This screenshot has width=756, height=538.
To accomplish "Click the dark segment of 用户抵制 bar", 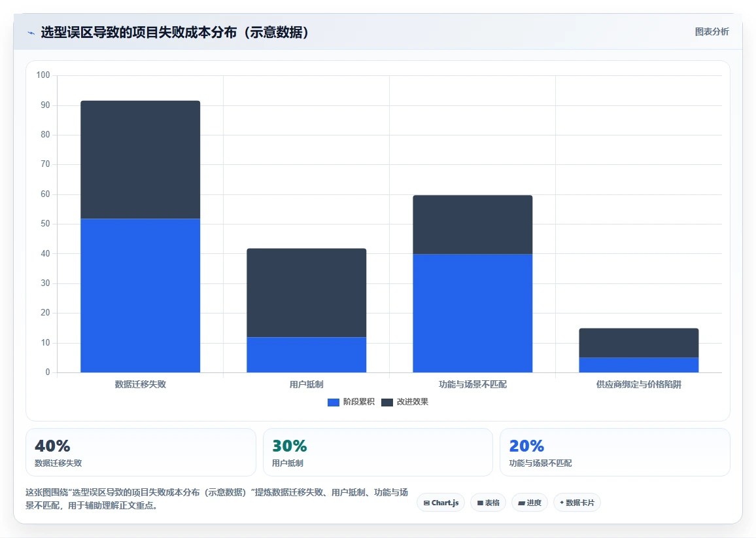I will (x=306, y=293).
